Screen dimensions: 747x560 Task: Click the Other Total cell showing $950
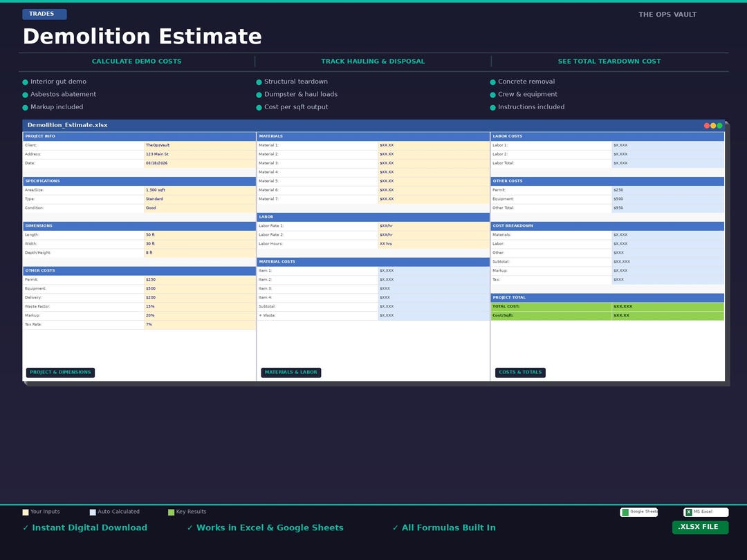click(x=668, y=208)
